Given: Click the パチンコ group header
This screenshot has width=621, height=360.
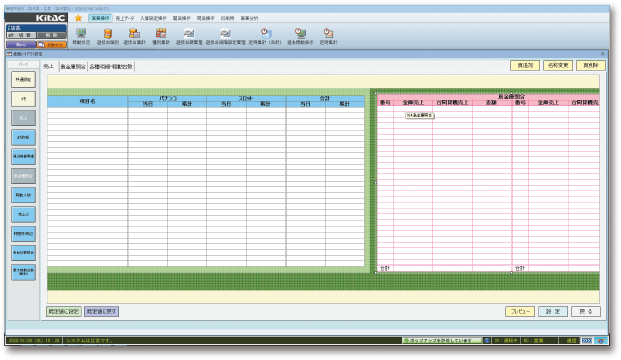Looking at the screenshot, I should click(167, 98).
